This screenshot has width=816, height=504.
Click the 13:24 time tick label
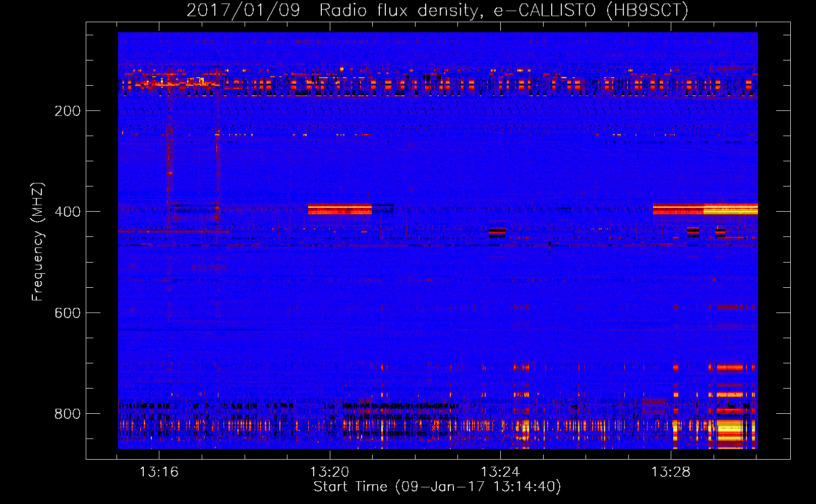pyautogui.click(x=500, y=472)
